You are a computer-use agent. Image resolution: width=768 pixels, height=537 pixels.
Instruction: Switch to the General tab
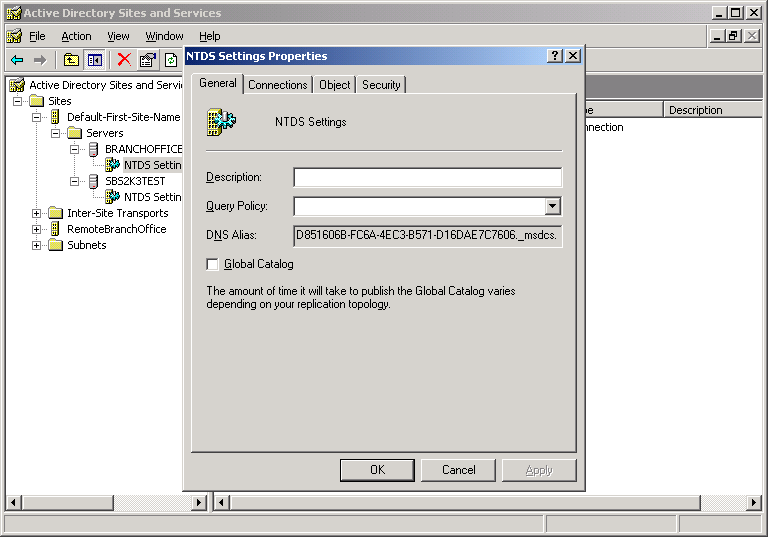pos(217,83)
